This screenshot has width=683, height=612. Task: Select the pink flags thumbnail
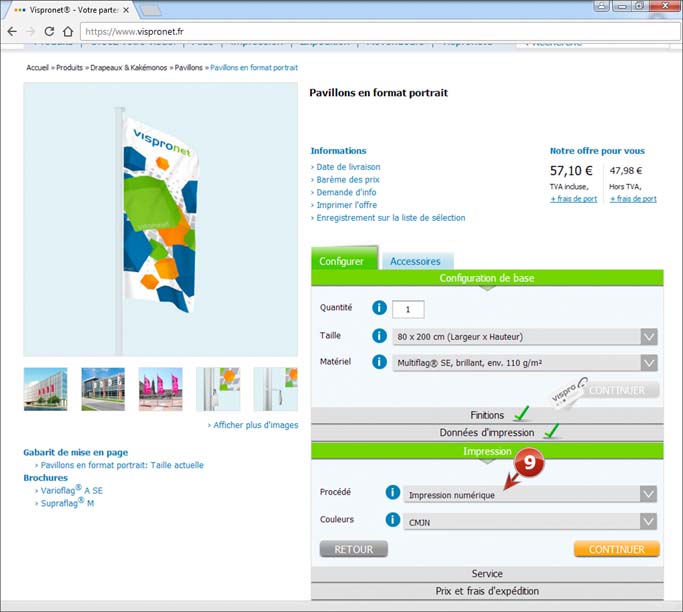(x=161, y=389)
